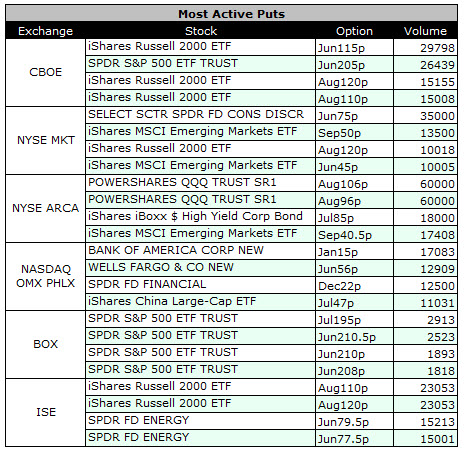Select the NYSE ARCA exchange cell
The height and width of the screenshot is (455, 466).
click(45, 208)
